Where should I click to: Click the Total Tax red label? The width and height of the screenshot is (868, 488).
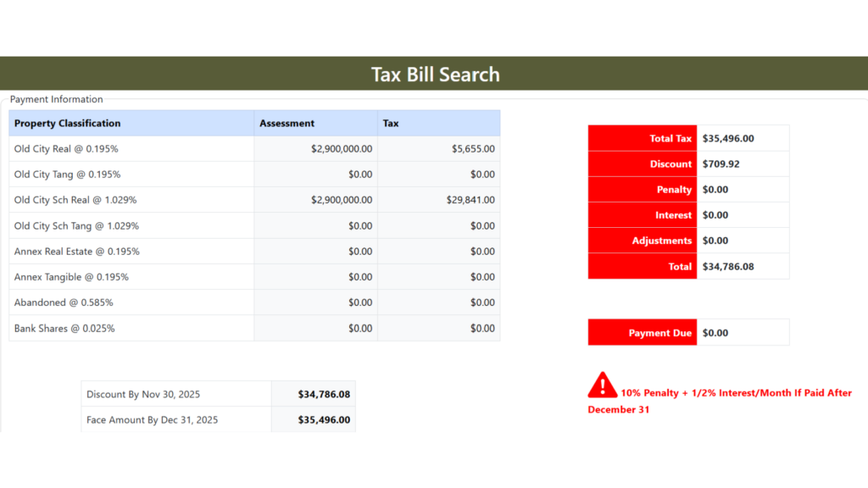pos(643,138)
